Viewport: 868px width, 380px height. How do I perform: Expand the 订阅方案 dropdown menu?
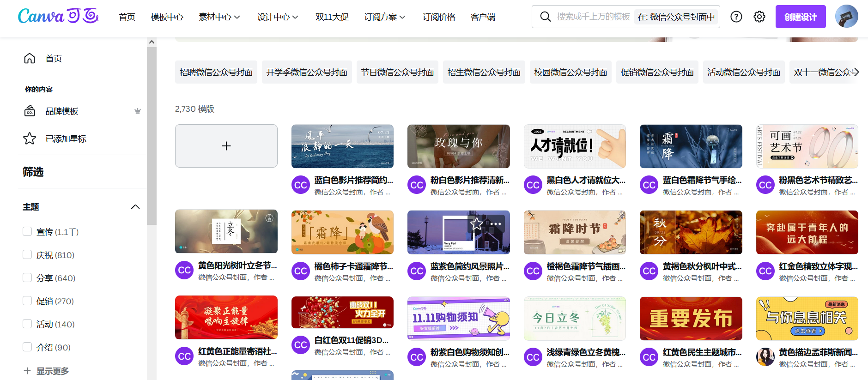[385, 17]
